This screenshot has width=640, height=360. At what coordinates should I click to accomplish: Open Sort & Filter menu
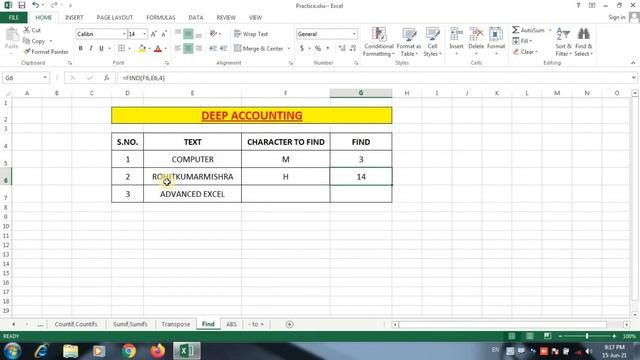point(563,42)
